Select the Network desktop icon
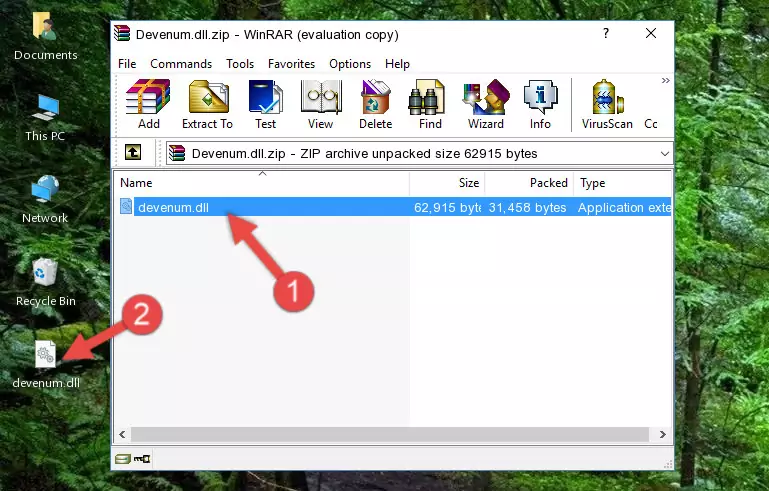Image resolution: width=769 pixels, height=491 pixels. point(45,200)
